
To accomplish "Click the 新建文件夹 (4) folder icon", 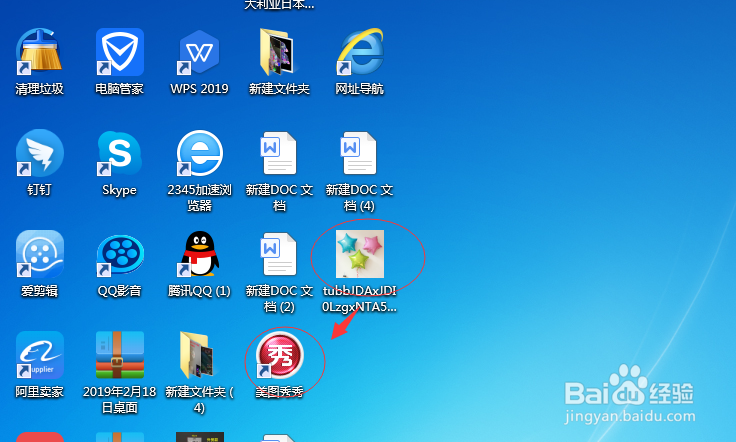I will coord(197,355).
